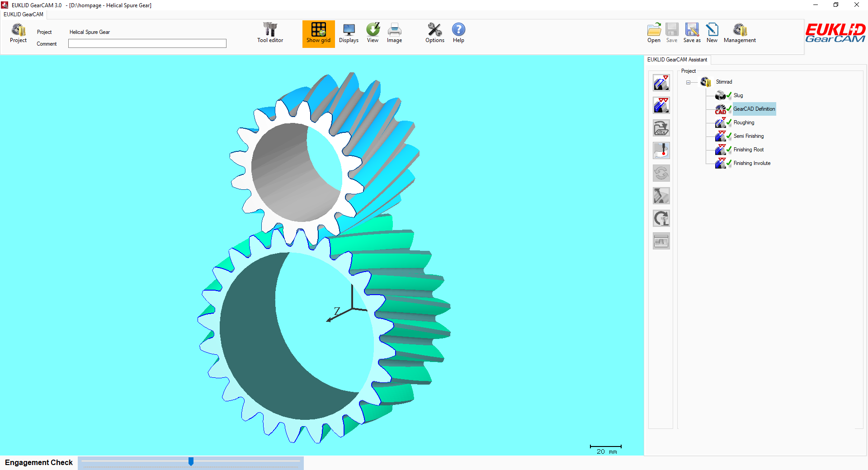Select the Roughing operation in tree

click(x=744, y=122)
